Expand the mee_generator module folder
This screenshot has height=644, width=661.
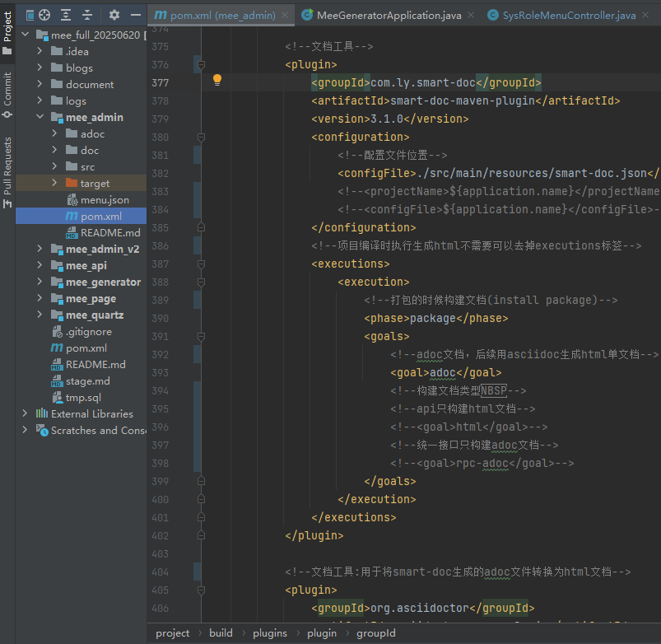click(40, 282)
